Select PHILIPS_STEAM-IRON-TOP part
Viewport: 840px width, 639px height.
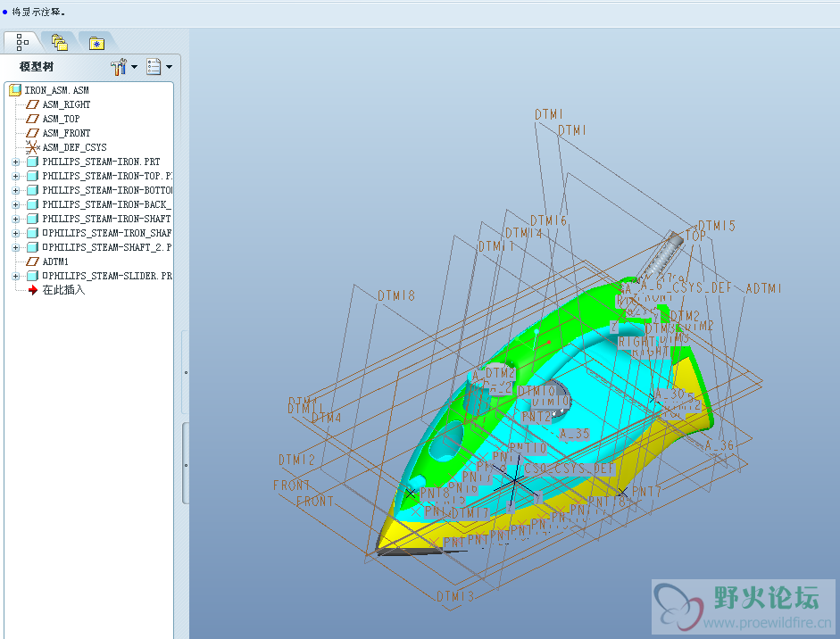coord(107,176)
